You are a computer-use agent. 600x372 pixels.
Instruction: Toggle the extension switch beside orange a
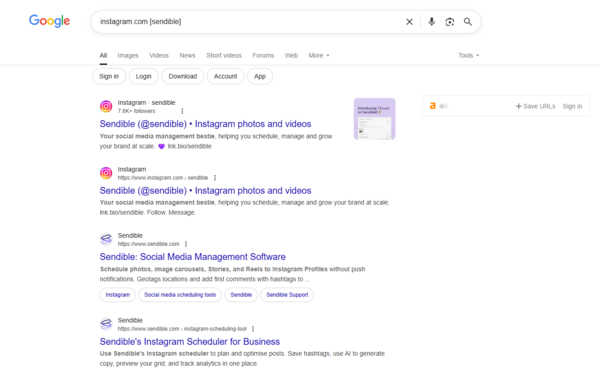click(x=443, y=106)
